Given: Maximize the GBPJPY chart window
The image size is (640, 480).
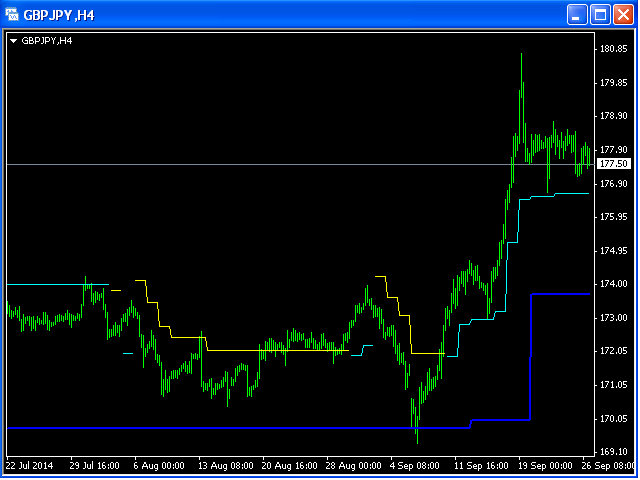Looking at the screenshot, I should point(600,15).
